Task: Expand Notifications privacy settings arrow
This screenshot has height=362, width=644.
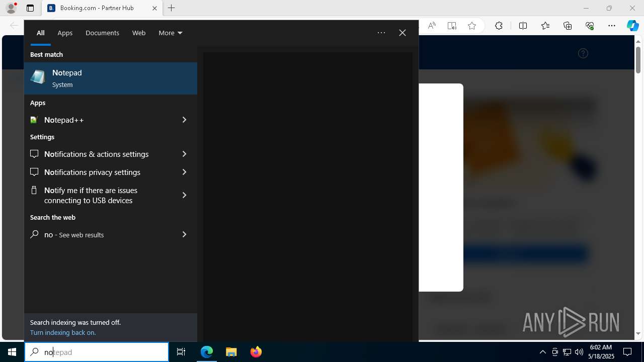Action: (x=184, y=172)
